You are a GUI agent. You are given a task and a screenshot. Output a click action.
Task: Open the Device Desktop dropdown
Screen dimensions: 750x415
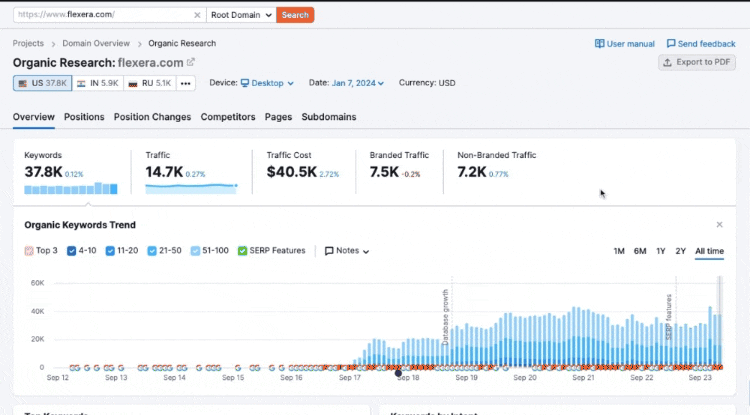coord(267,83)
